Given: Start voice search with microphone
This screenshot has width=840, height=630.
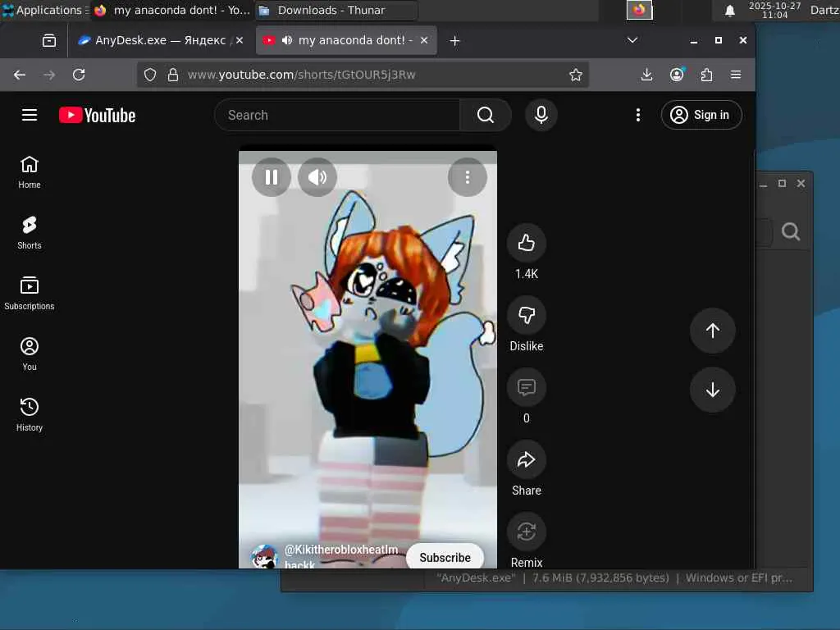Looking at the screenshot, I should tap(541, 115).
